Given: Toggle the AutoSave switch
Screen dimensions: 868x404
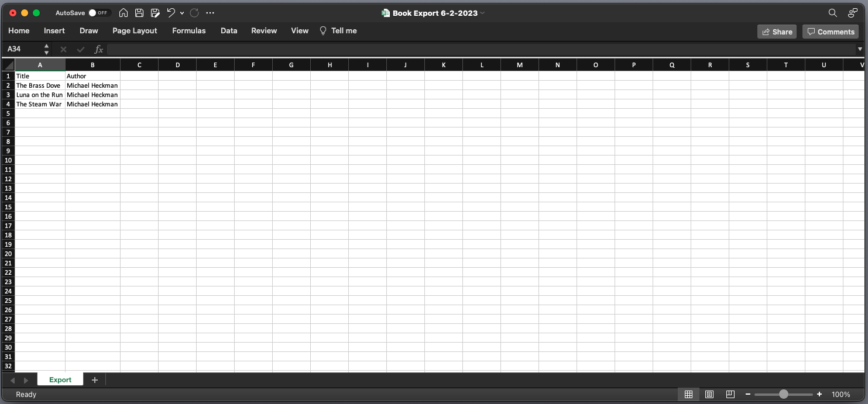Looking at the screenshot, I should 99,13.
